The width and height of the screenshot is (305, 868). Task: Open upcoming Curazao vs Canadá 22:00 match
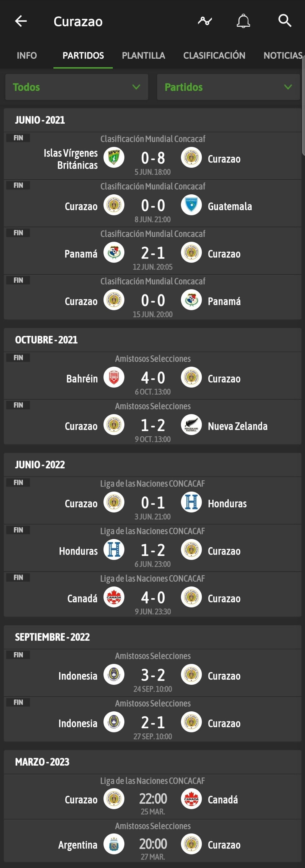pos(153,799)
